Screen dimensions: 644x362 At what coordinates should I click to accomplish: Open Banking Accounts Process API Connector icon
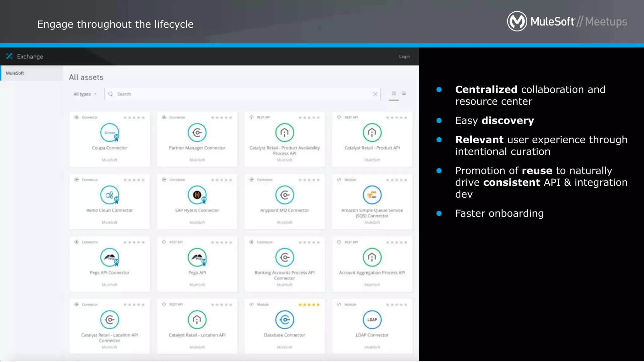tap(285, 257)
